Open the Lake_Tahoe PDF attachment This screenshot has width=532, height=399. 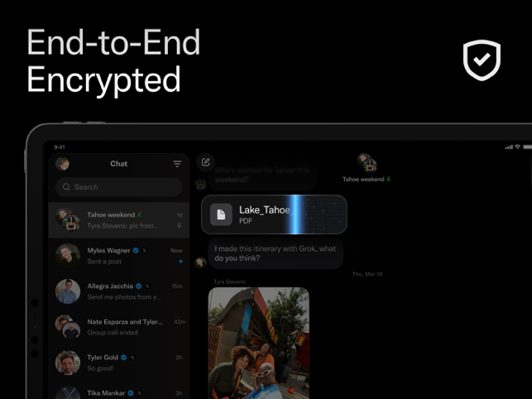[274, 214]
